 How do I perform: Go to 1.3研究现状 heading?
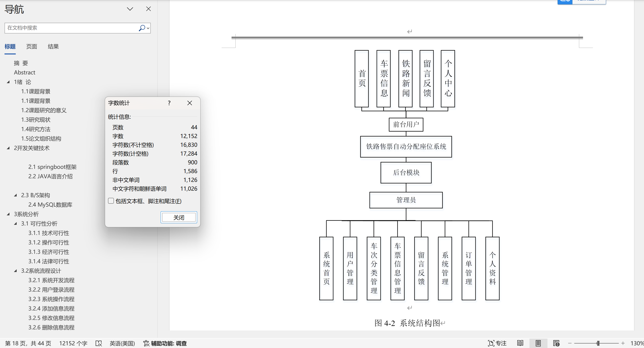tap(36, 120)
